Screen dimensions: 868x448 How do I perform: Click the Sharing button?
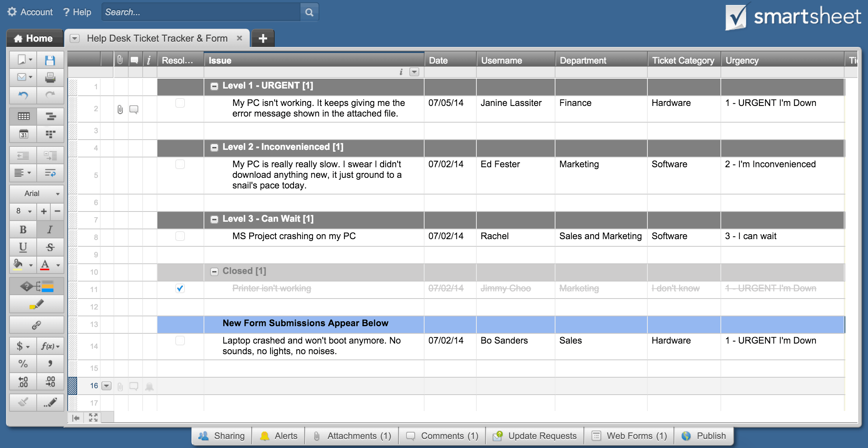click(x=222, y=436)
